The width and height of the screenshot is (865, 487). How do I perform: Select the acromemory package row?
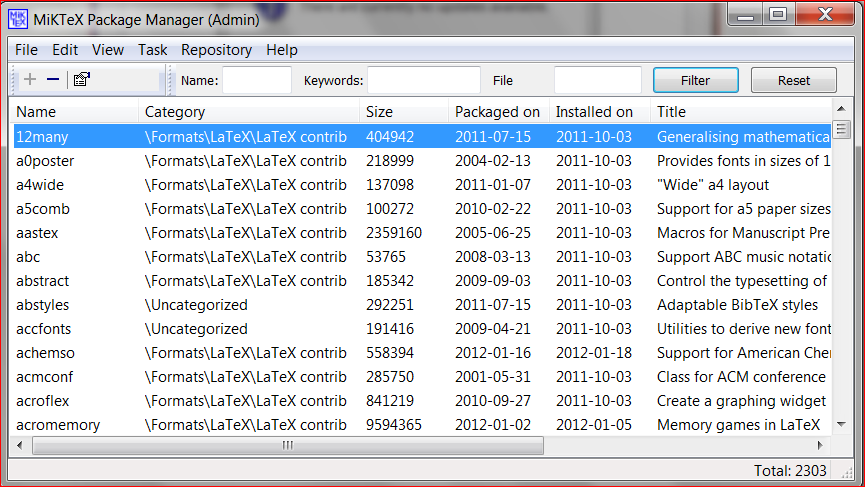(x=422, y=425)
